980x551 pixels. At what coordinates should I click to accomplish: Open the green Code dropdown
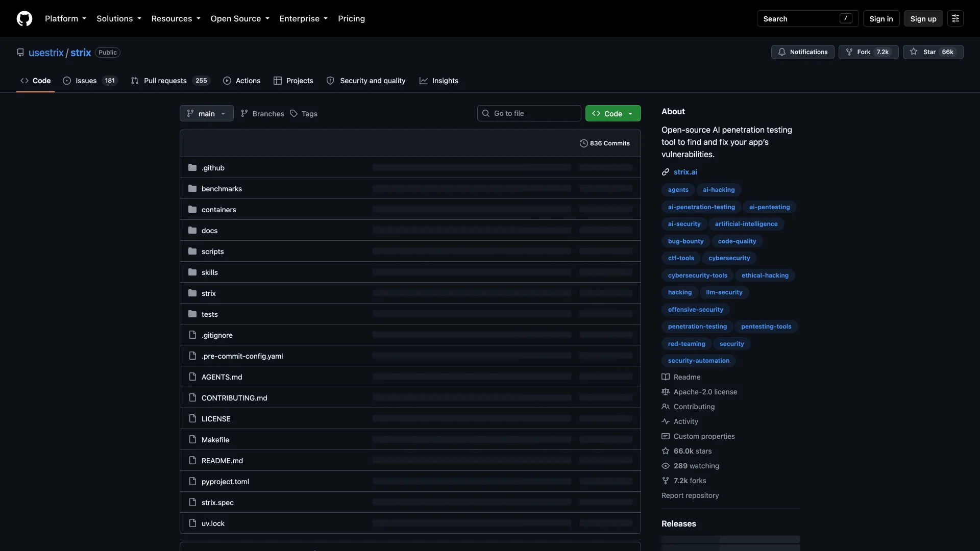[613, 113]
